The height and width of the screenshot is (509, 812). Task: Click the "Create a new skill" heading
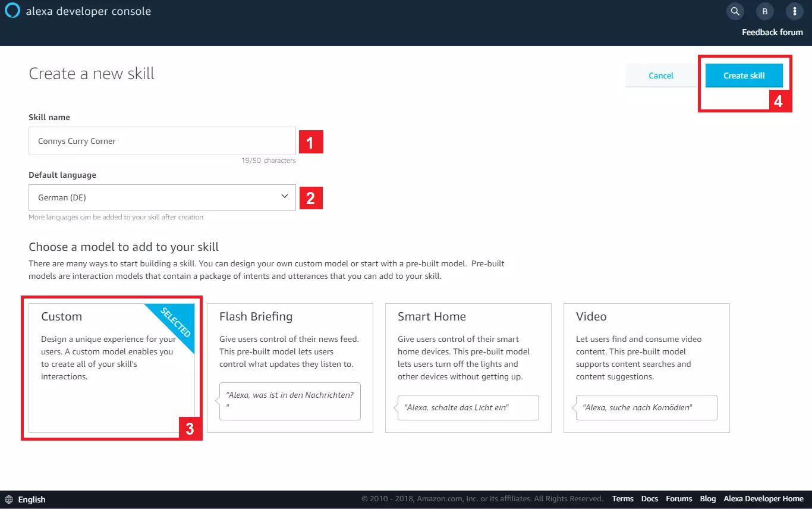[92, 73]
